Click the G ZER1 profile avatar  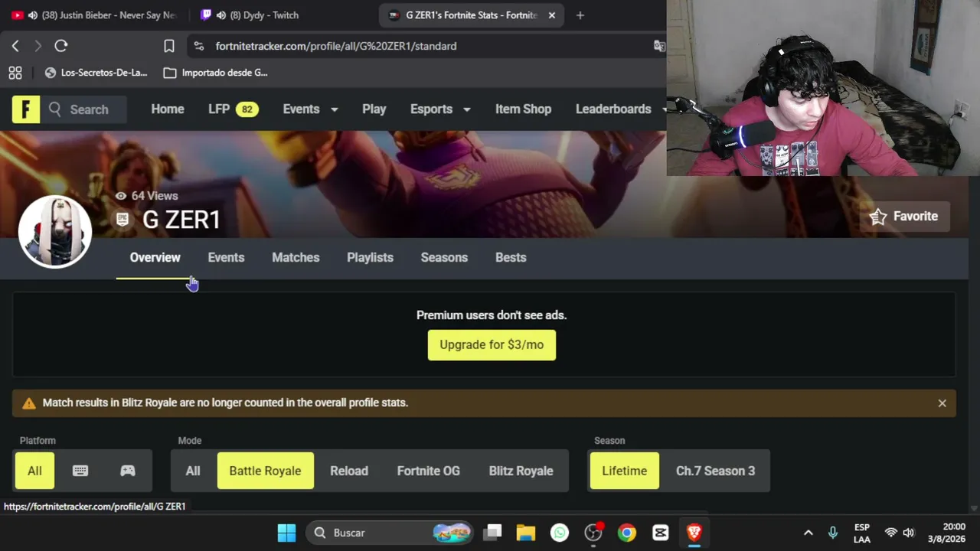[55, 232]
